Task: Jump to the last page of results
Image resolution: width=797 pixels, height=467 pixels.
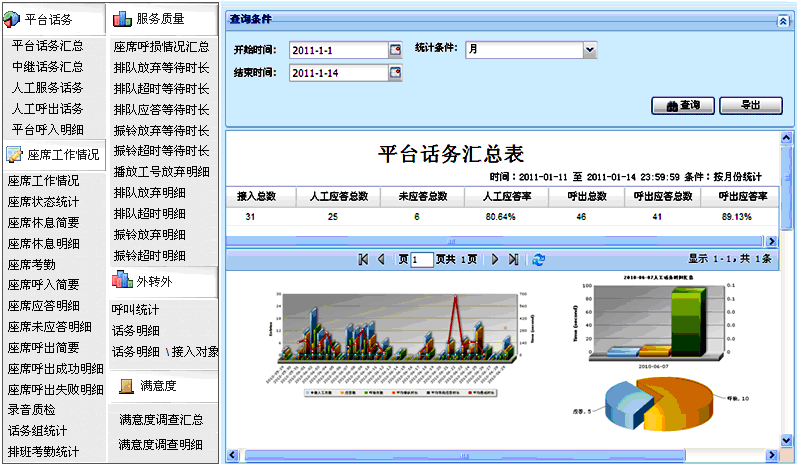Action: coord(513,259)
